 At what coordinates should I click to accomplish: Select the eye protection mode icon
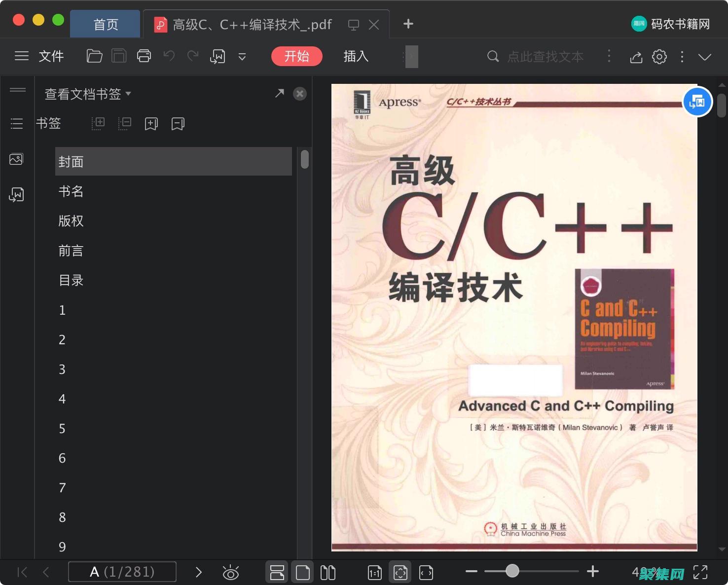coord(231,572)
